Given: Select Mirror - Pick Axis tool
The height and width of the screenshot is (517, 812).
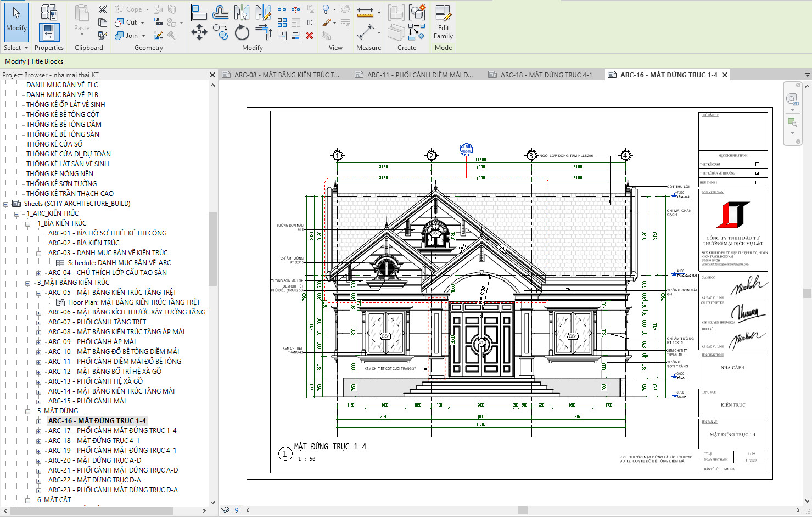Looking at the screenshot, I should (242, 12).
